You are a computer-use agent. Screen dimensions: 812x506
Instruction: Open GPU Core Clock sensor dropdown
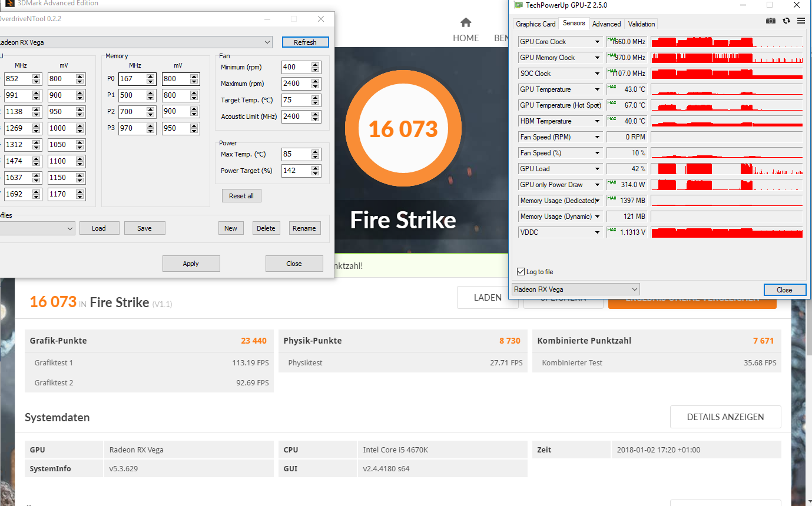(x=597, y=42)
